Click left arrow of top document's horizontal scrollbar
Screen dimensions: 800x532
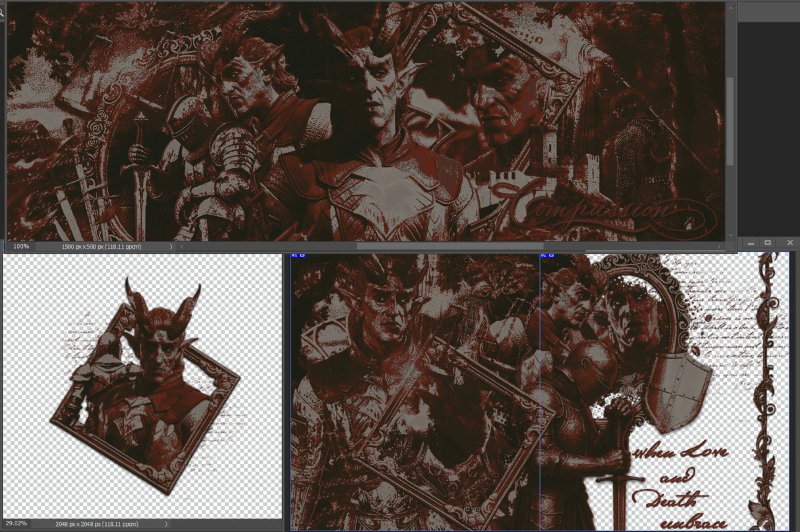click(x=181, y=246)
